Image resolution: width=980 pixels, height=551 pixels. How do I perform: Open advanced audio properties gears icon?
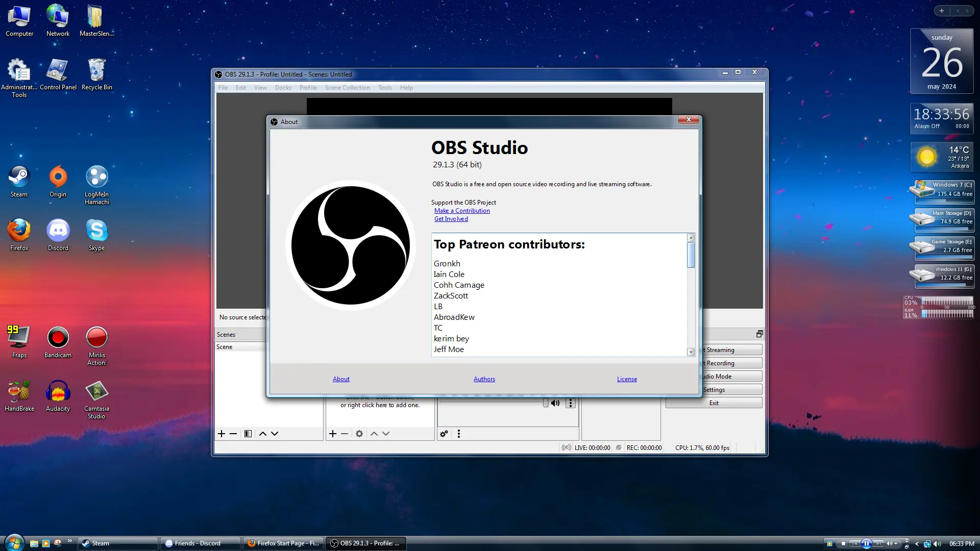pyautogui.click(x=444, y=434)
